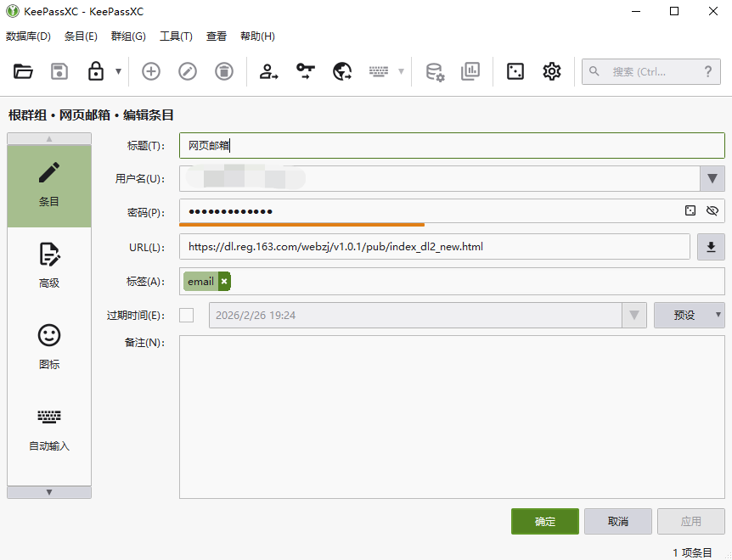Copy URL globe icon in toolbar

point(342,71)
